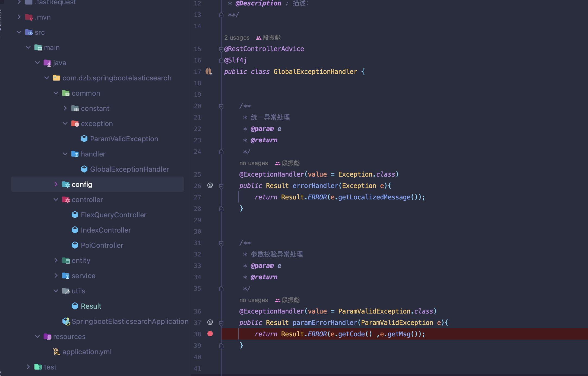
Task: Click the application.yml YAML file icon
Action: click(56, 352)
